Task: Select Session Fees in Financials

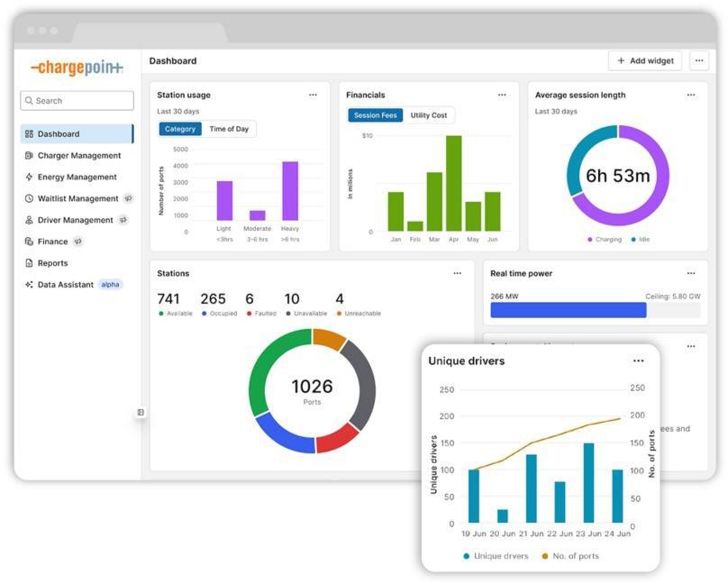Action: [x=375, y=115]
